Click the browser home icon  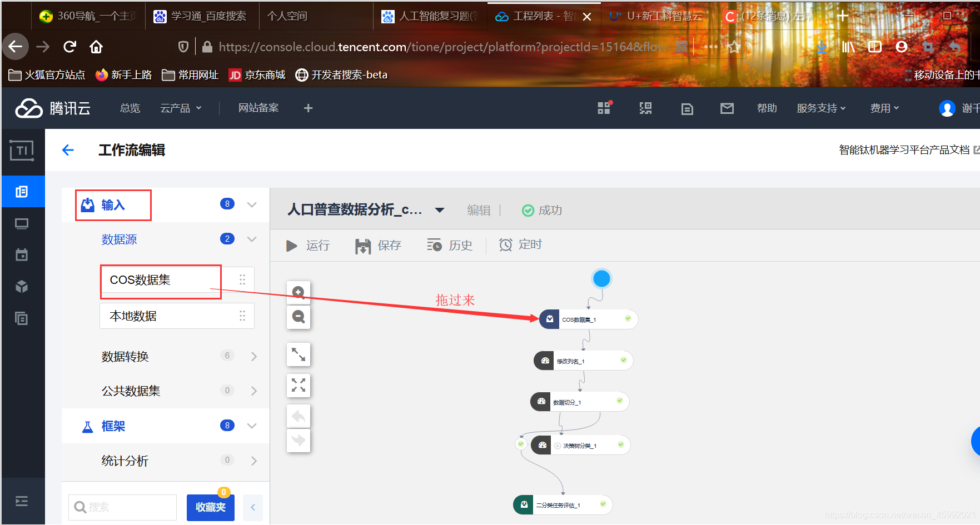click(96, 47)
